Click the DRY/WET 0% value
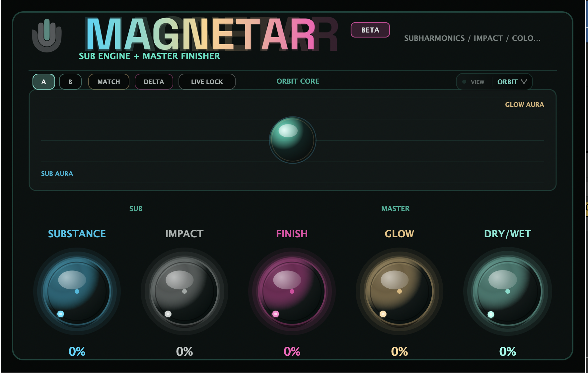 tap(508, 351)
